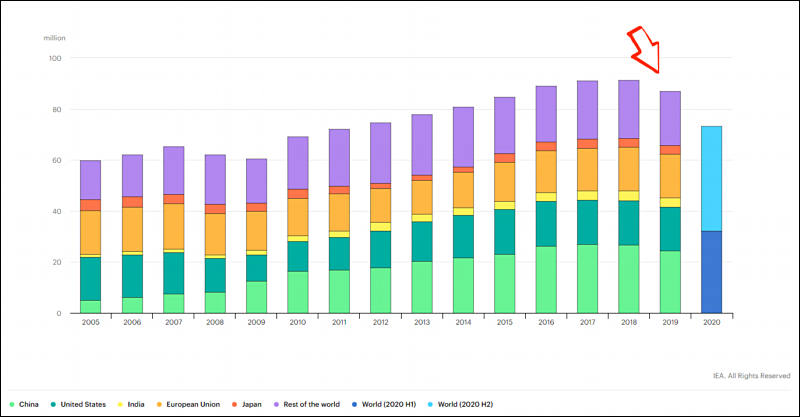Toggle the European Union legend entry
This screenshot has height=417, width=800.
tap(188, 404)
